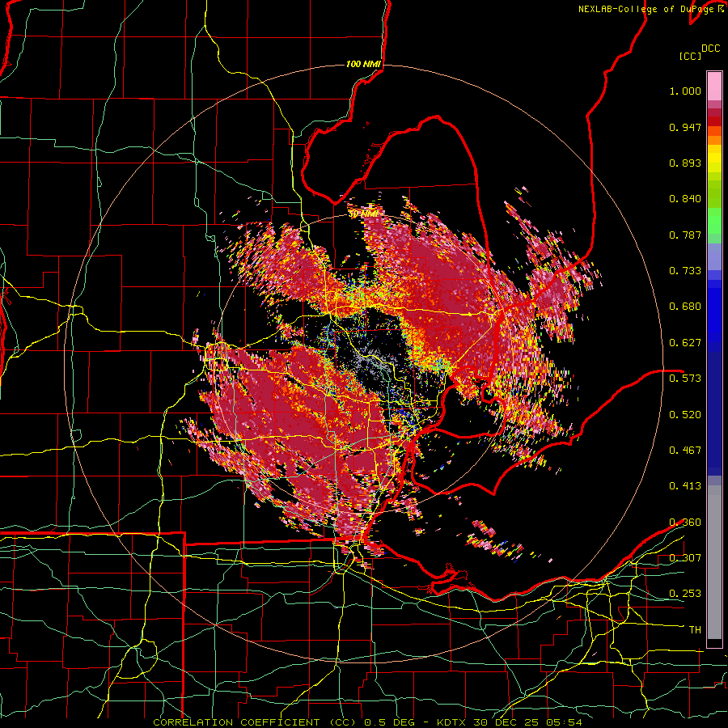The image size is (728, 728).
Task: Pick the light pink segment of color bar
Action: [714, 87]
